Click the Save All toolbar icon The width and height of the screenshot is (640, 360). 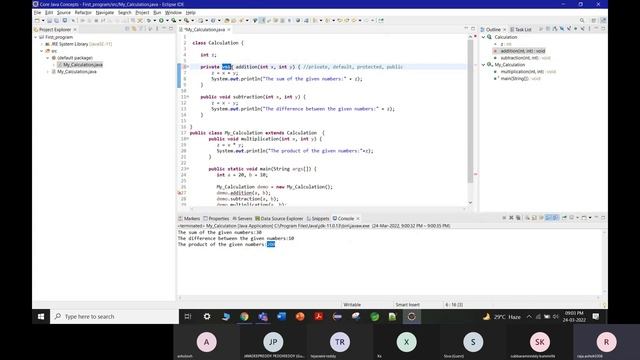(56, 20)
